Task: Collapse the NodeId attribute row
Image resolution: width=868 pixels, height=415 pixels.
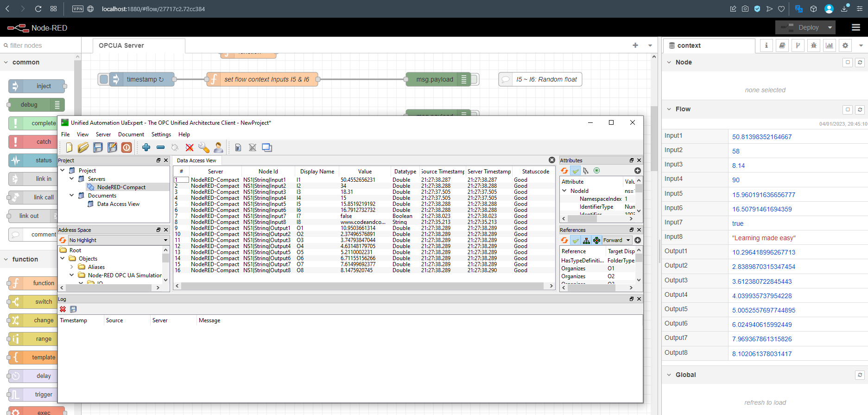Action: click(564, 191)
